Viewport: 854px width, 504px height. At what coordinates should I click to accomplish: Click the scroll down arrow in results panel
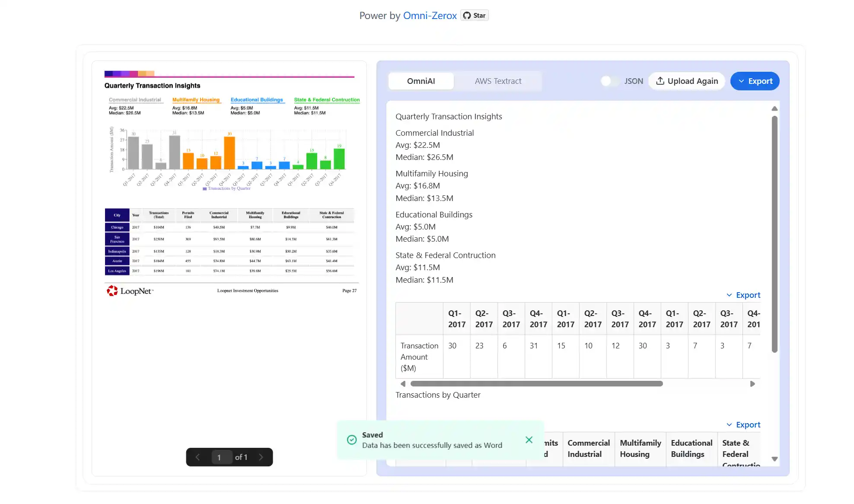tap(774, 459)
